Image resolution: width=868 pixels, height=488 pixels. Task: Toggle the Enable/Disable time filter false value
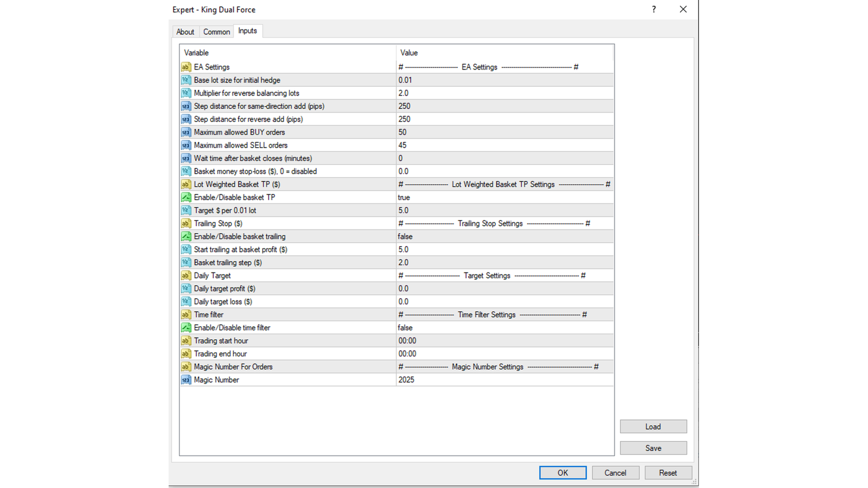pos(405,328)
